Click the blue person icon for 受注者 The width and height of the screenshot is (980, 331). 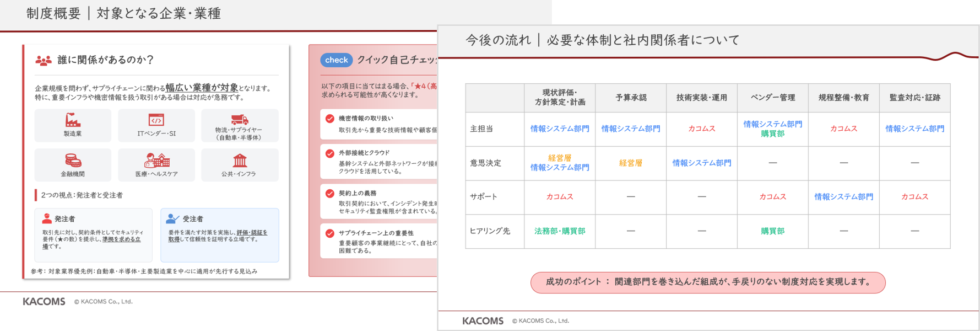point(172,218)
